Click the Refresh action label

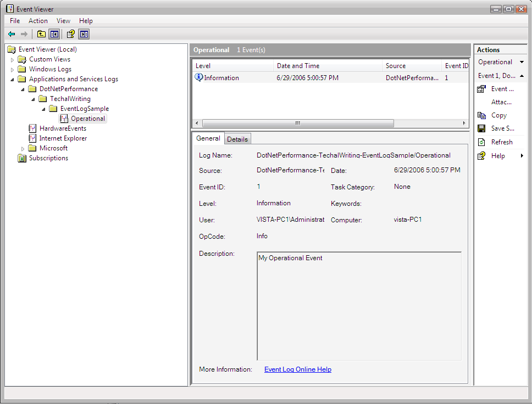click(x=502, y=142)
